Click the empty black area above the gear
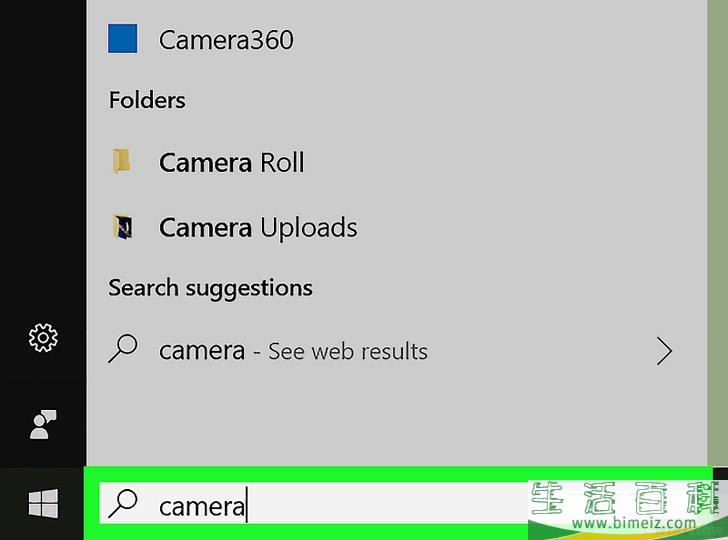Image resolution: width=728 pixels, height=540 pixels. click(x=42, y=150)
